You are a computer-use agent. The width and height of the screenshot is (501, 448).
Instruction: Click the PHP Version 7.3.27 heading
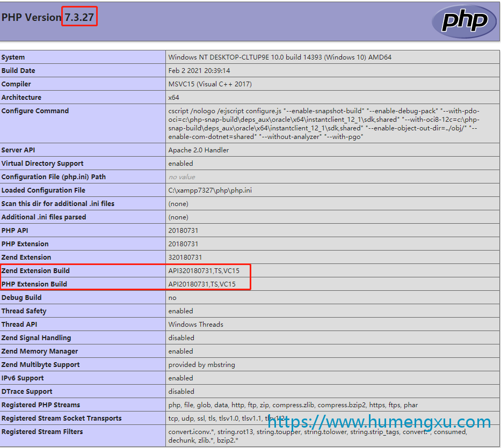coord(48,17)
